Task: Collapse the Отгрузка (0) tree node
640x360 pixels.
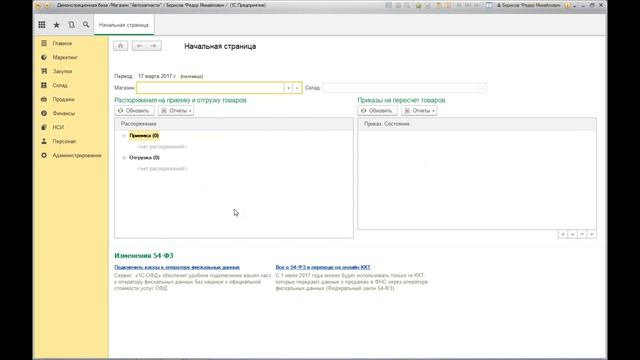Action: (x=124, y=158)
